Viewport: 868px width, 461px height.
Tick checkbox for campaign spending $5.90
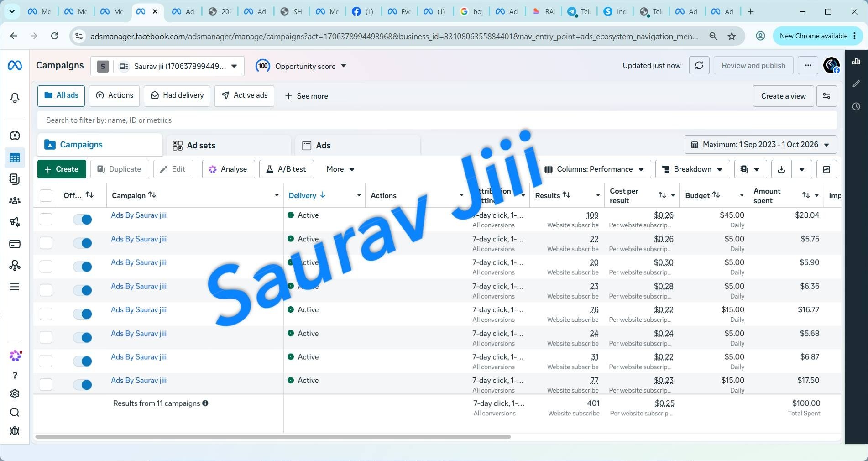[x=46, y=267]
